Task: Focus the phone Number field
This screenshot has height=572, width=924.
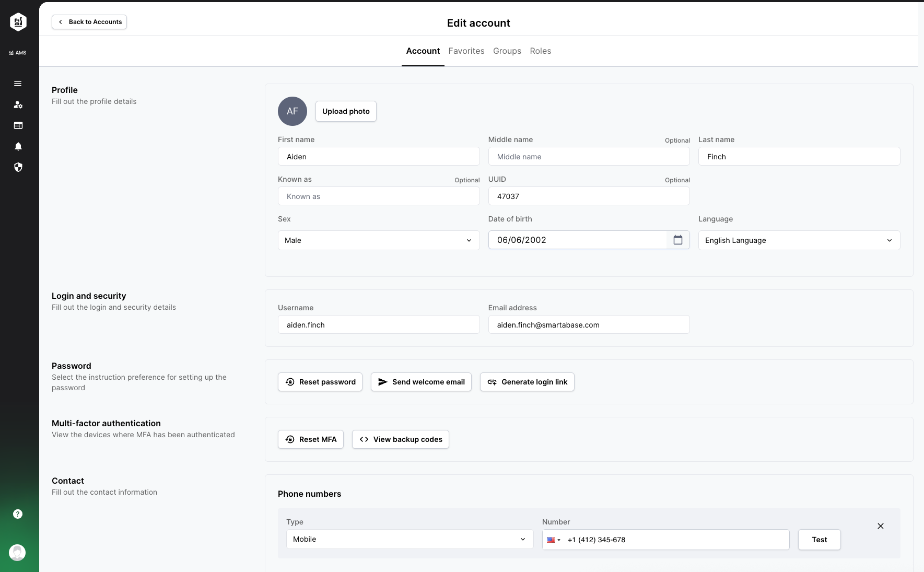Action: pos(666,540)
